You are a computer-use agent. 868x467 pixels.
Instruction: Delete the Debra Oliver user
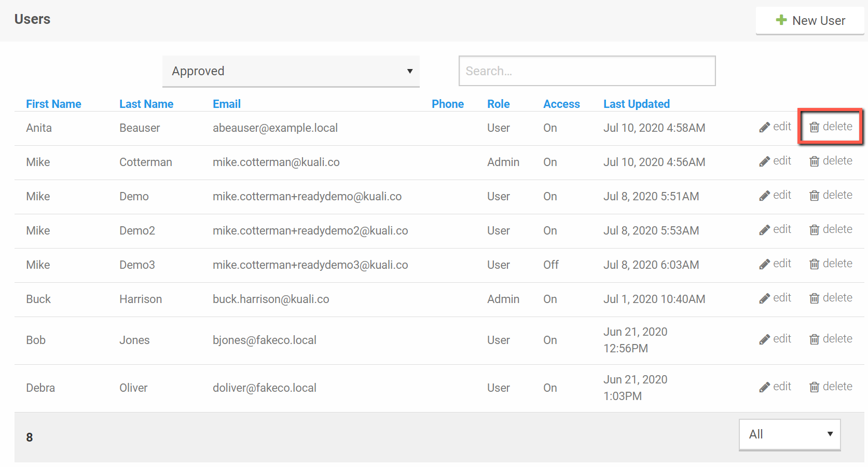point(831,387)
